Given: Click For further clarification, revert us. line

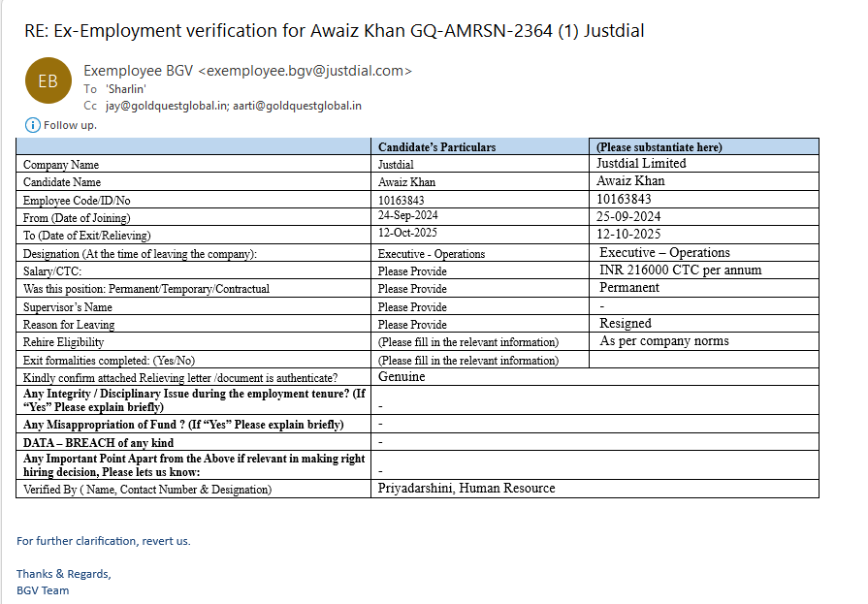Looking at the screenshot, I should point(104,541).
